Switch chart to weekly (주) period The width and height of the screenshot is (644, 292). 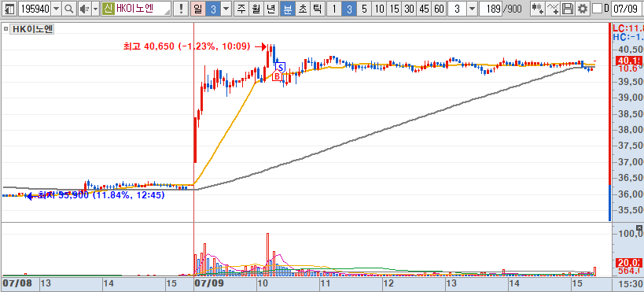[241, 9]
